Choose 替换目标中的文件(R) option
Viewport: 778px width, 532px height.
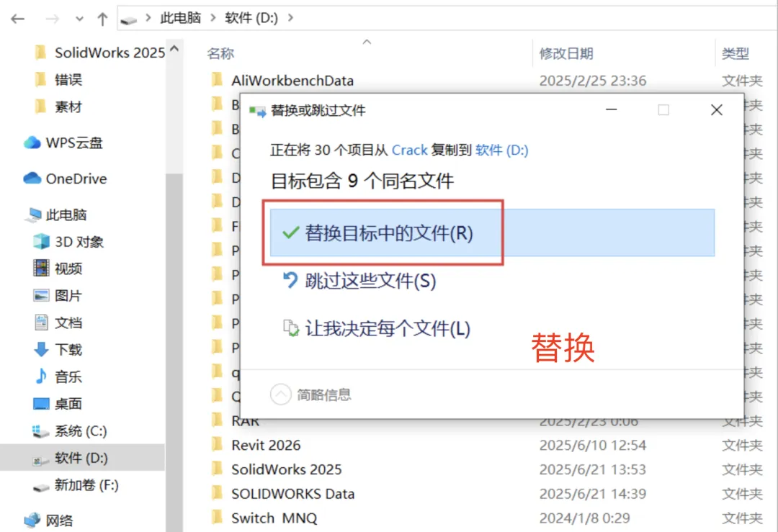click(x=492, y=233)
